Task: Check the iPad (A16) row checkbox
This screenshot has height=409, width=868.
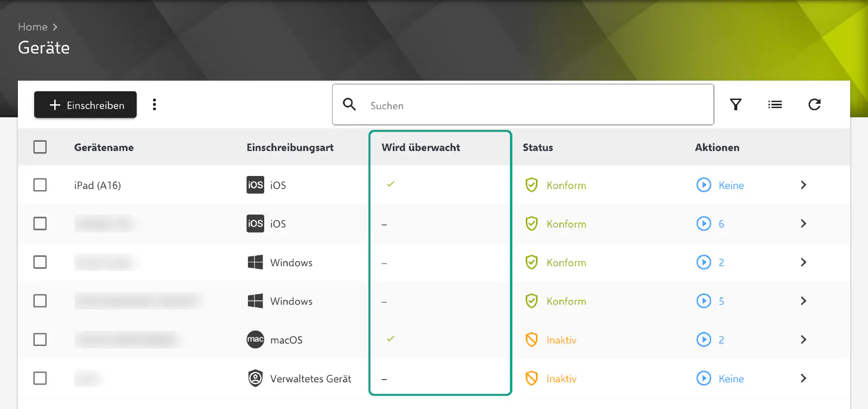Action: pos(40,185)
